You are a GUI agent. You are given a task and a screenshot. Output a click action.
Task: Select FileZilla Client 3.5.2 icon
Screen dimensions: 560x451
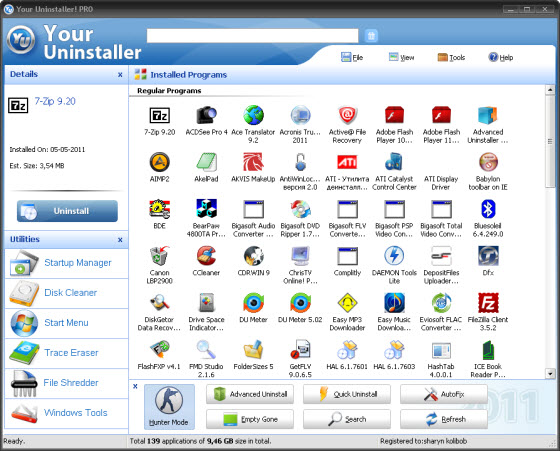pyautogui.click(x=488, y=302)
